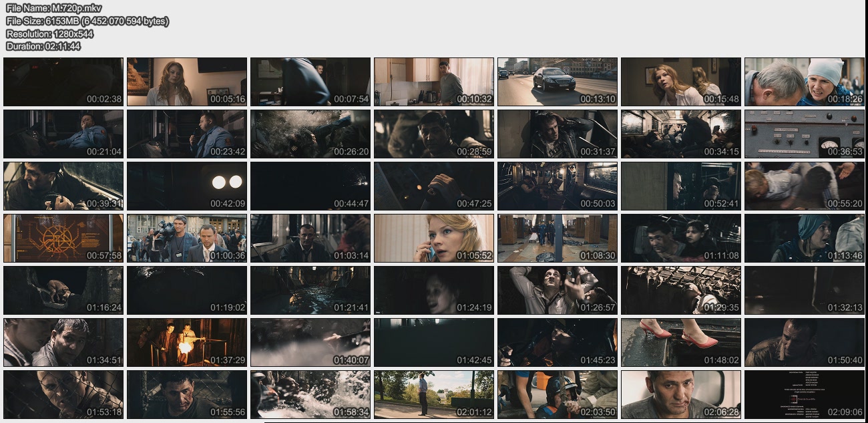Click the black car thumbnail at 00:13:10
This screenshot has height=423, width=868.
[x=557, y=82]
